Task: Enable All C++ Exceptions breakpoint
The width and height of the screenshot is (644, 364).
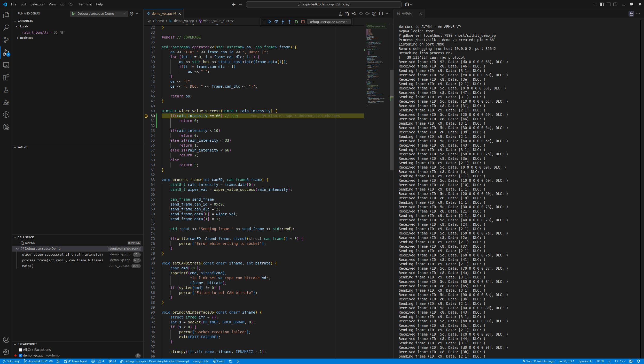Action: click(20, 350)
